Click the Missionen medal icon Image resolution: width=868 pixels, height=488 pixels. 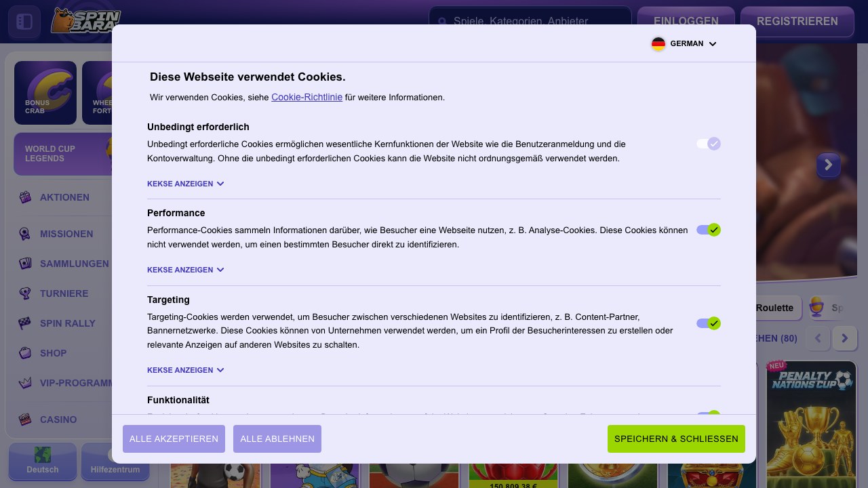(25, 234)
